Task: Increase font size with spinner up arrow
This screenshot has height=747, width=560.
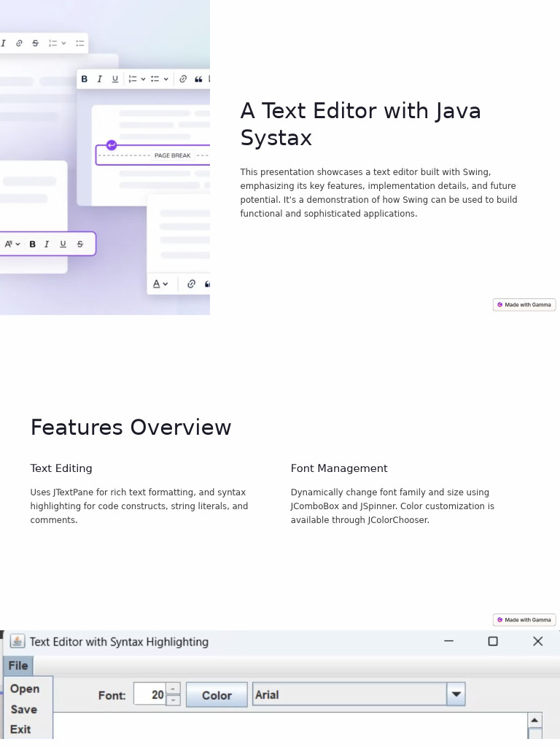Action: [x=173, y=689]
